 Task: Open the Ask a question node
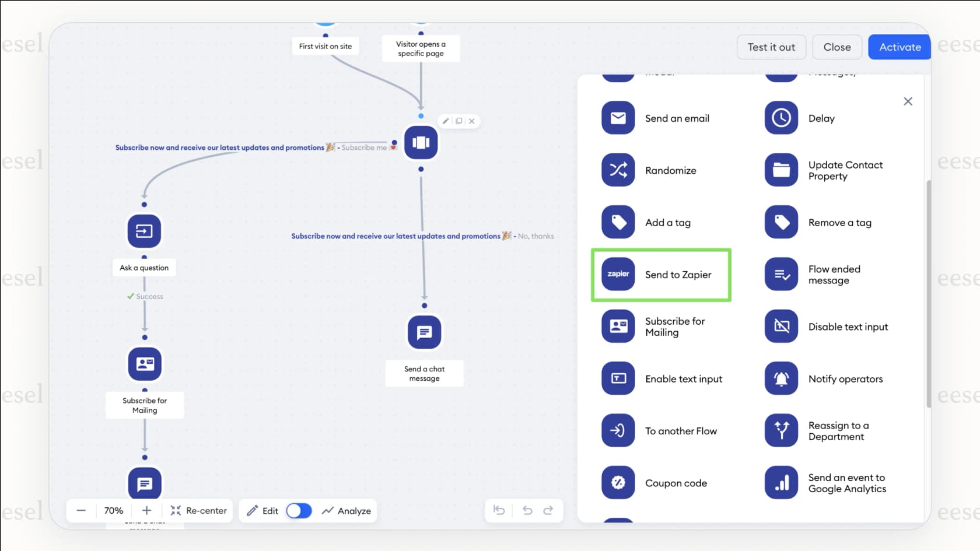tap(145, 231)
